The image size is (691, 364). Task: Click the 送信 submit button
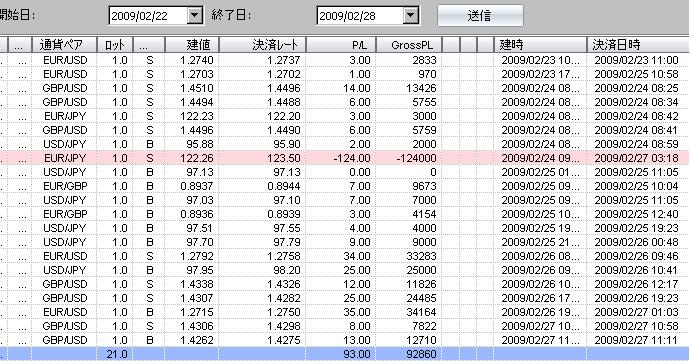480,16
